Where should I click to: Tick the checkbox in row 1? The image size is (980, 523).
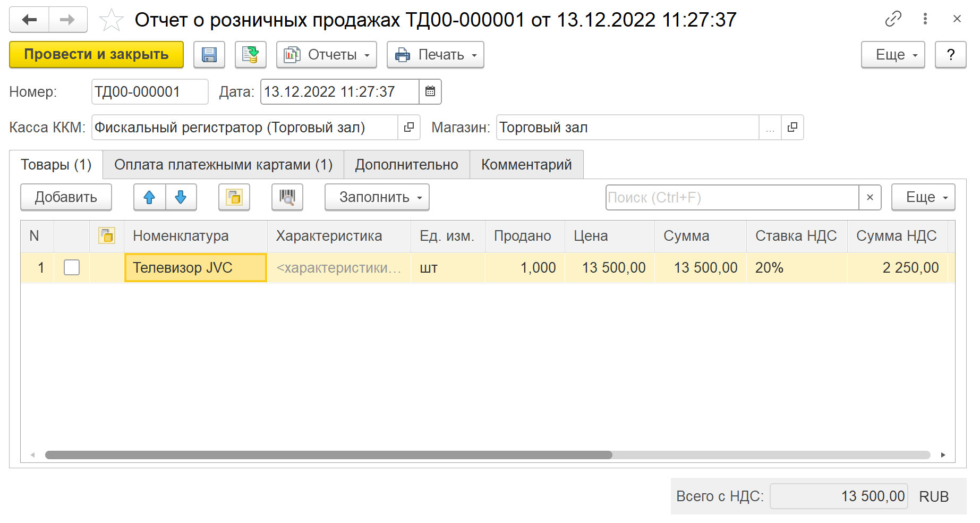click(72, 267)
